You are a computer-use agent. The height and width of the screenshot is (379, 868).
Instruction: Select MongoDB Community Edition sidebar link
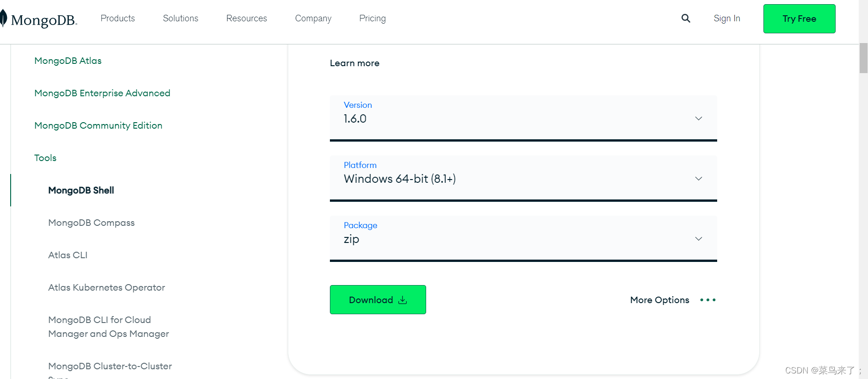[x=98, y=125]
